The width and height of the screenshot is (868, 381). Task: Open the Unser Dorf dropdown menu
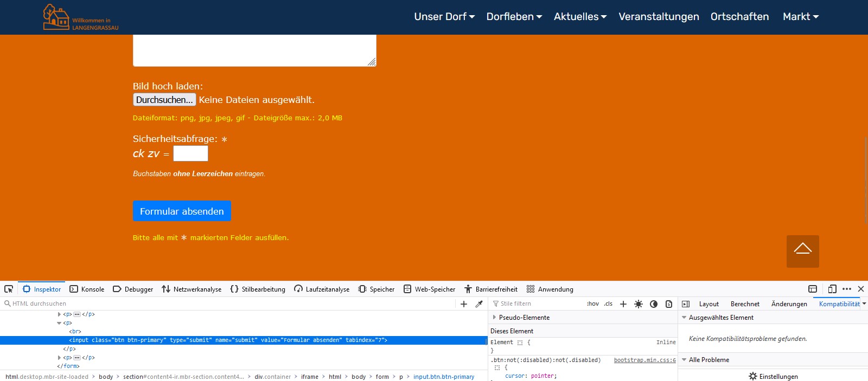(444, 17)
